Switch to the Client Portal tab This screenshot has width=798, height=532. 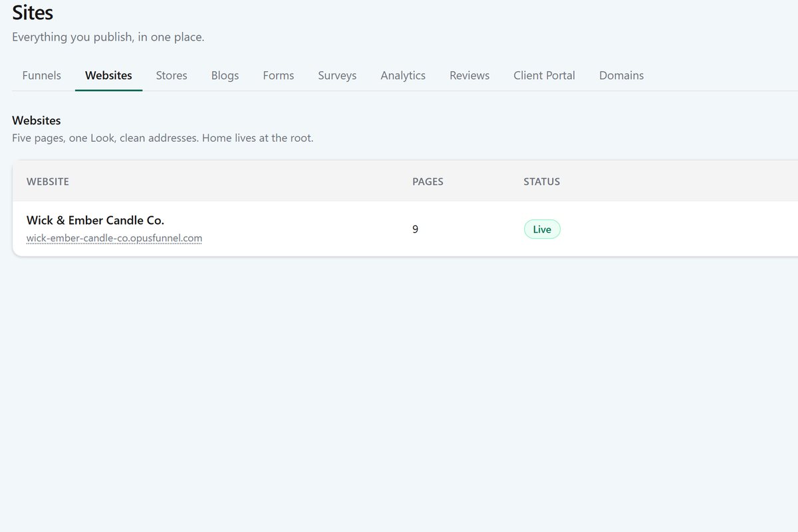tap(544, 75)
